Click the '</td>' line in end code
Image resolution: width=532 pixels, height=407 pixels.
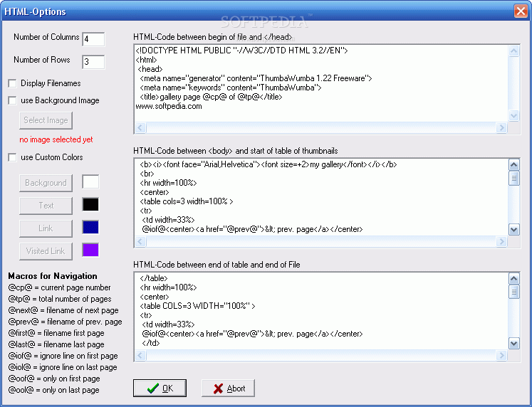151,343
